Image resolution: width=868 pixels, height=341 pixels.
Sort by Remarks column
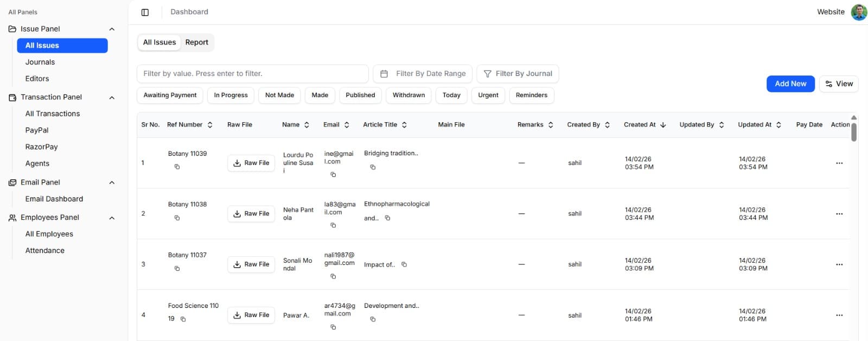(x=535, y=125)
